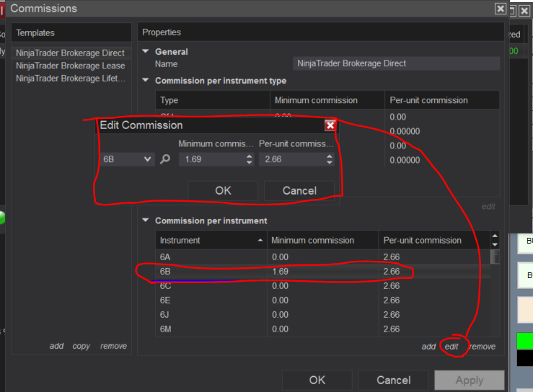533x392 pixels.
Task: Open instrument search magnifier in Edit Commission
Action: [x=165, y=159]
